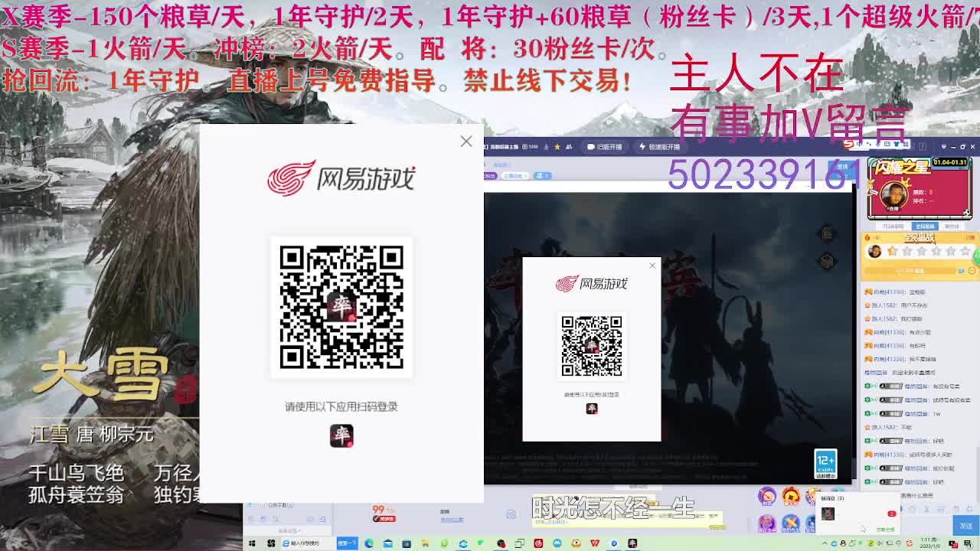This screenshot has height=551, width=980.
Task: Type in the taskbar search input field
Action: tap(309, 543)
